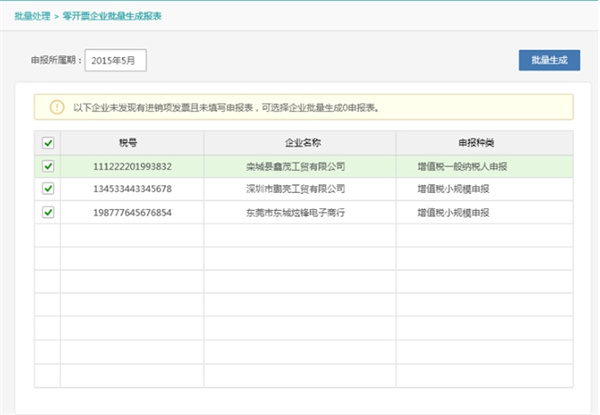The width and height of the screenshot is (600, 415).
Task: Click the 零开票企业批量生成报表 breadcrumb title
Action: (x=118, y=17)
